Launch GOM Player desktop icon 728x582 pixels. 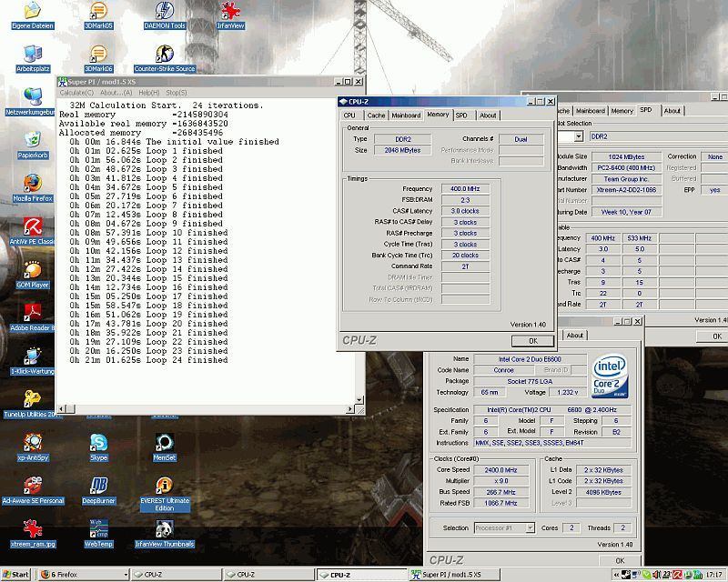click(x=33, y=275)
